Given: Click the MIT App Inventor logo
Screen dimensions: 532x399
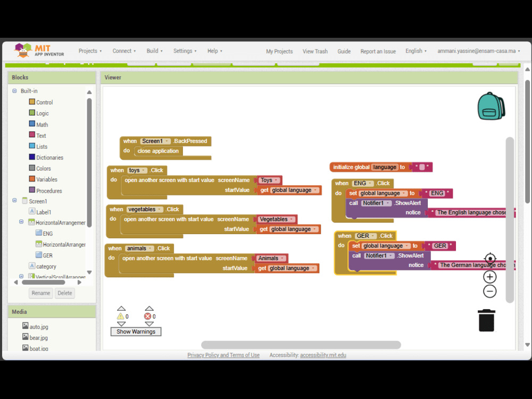Looking at the screenshot, I should tap(39, 50).
